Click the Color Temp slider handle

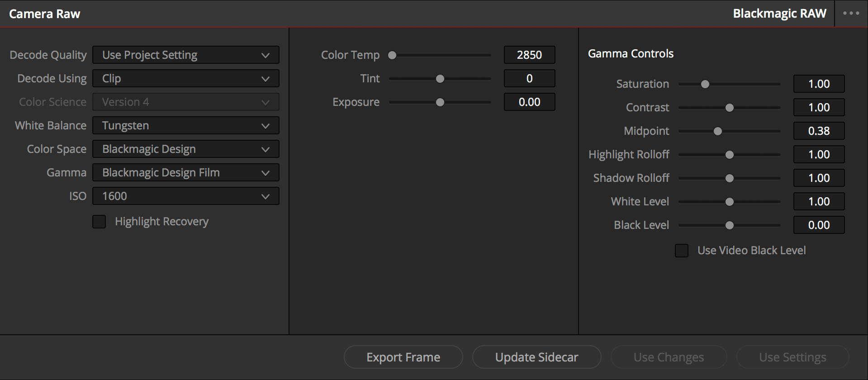click(x=392, y=55)
